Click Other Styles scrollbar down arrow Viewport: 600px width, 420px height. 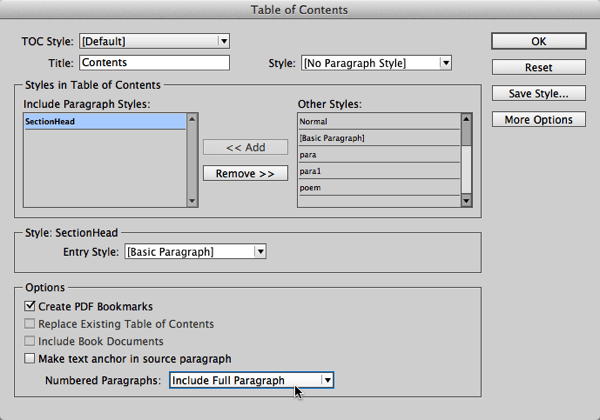[x=465, y=200]
